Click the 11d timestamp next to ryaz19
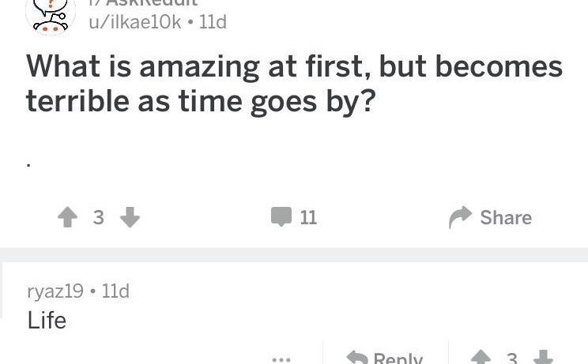Viewport: 588px width, 364px height. point(115,291)
